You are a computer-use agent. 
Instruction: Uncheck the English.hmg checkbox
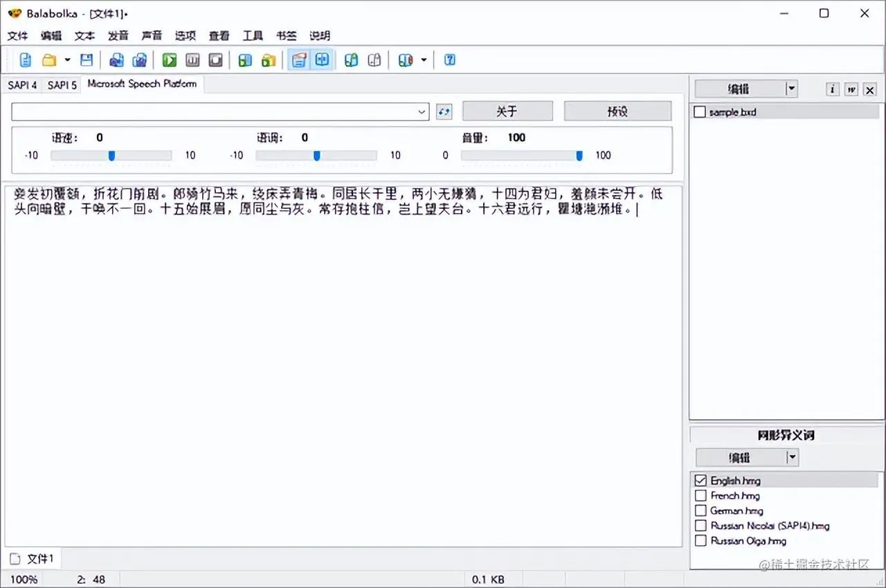(x=700, y=480)
